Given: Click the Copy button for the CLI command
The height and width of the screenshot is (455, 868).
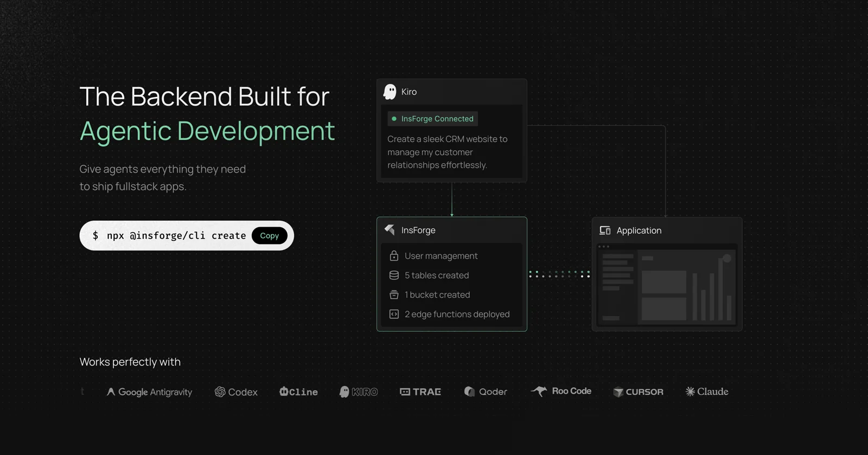Looking at the screenshot, I should (269, 235).
